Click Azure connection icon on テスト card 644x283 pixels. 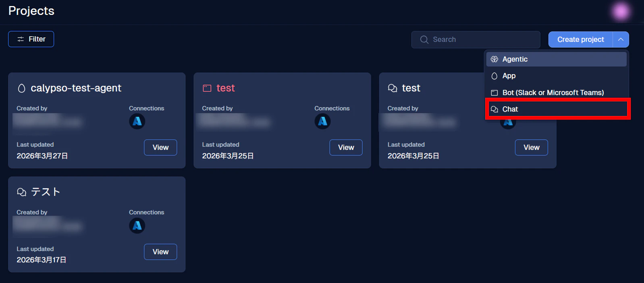point(137,225)
